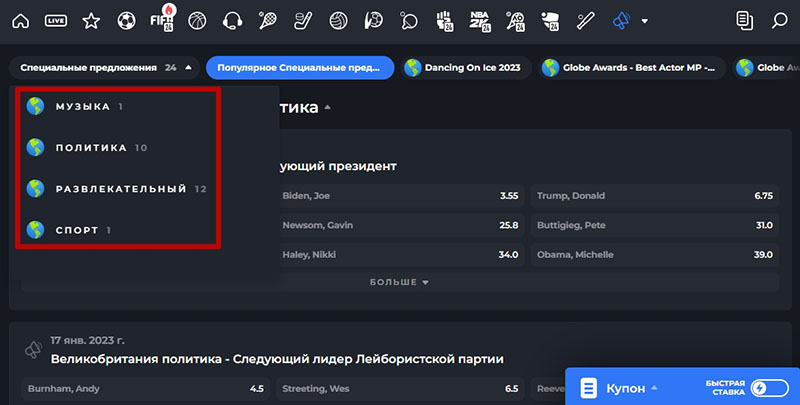Open search with magnifier icon
Image resolution: width=800 pixels, height=405 pixels.
click(x=779, y=21)
